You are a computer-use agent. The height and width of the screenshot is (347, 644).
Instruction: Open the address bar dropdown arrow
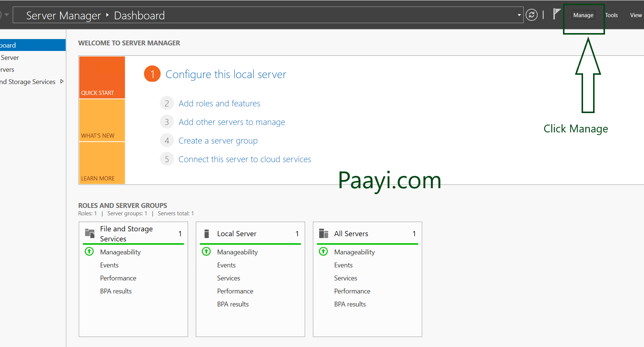(519, 15)
